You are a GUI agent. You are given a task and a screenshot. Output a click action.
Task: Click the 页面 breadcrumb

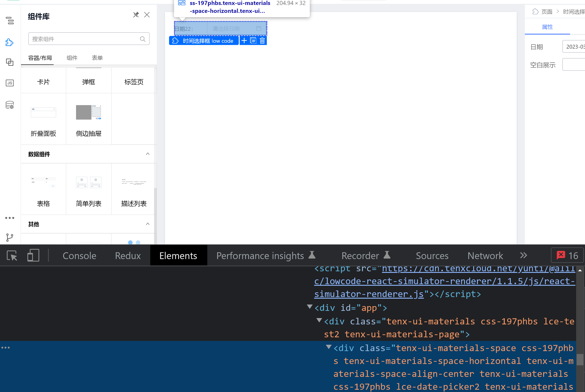pos(547,12)
